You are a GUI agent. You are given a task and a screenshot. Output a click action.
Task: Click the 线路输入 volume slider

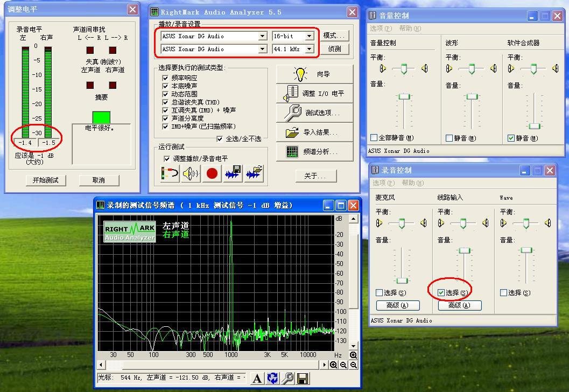click(465, 250)
